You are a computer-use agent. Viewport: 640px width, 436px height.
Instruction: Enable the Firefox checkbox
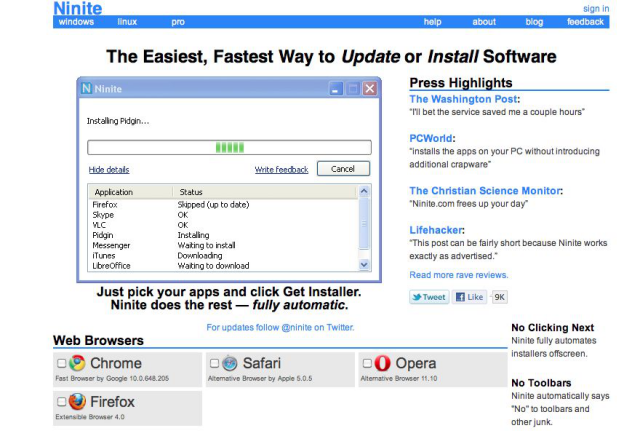[62, 402]
